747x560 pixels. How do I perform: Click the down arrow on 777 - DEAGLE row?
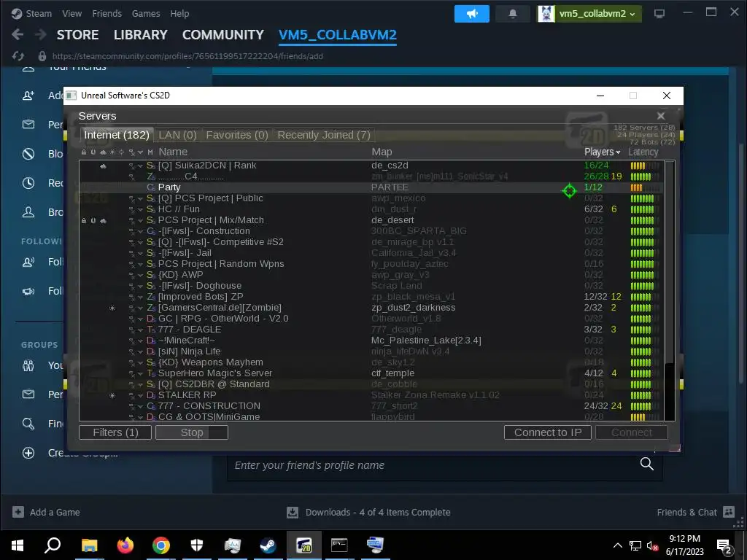[141, 330]
